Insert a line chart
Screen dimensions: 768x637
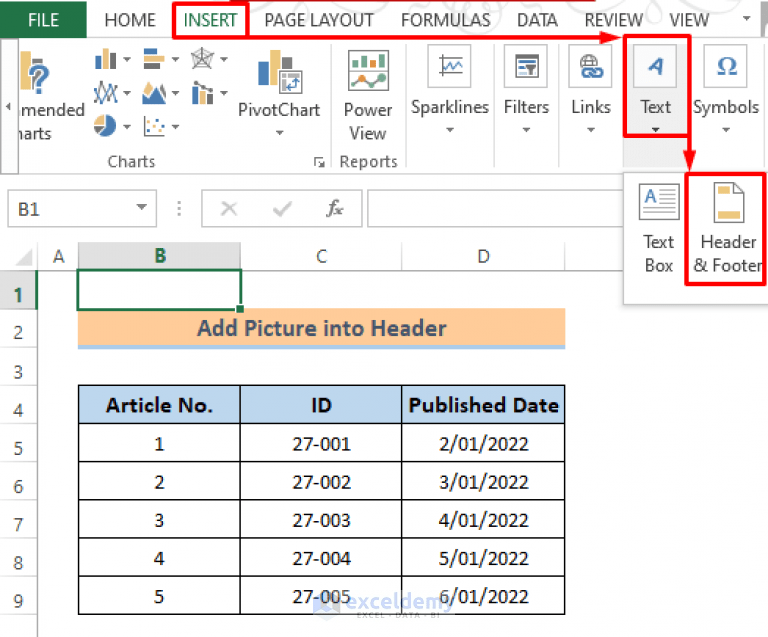coord(105,93)
